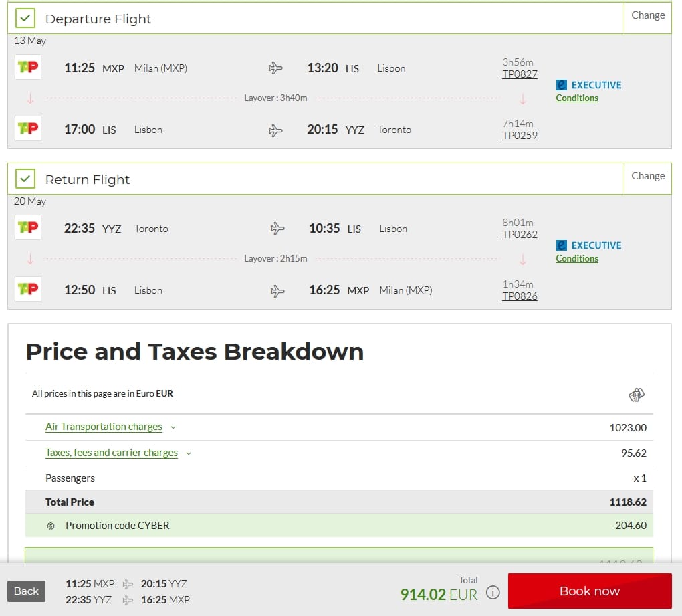This screenshot has width=682, height=616.
Task: Click Executive class icon for departure flight
Action: pos(562,85)
